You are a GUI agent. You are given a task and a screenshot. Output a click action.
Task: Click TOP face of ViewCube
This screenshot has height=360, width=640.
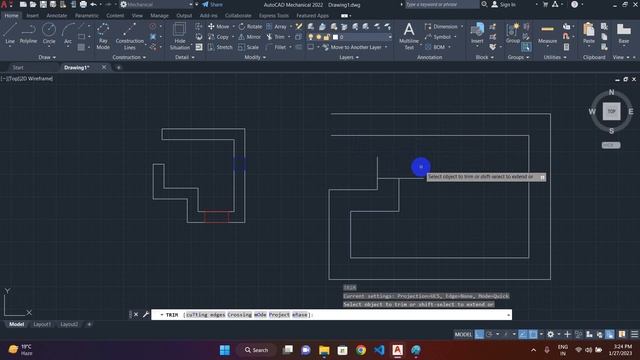pos(611,111)
